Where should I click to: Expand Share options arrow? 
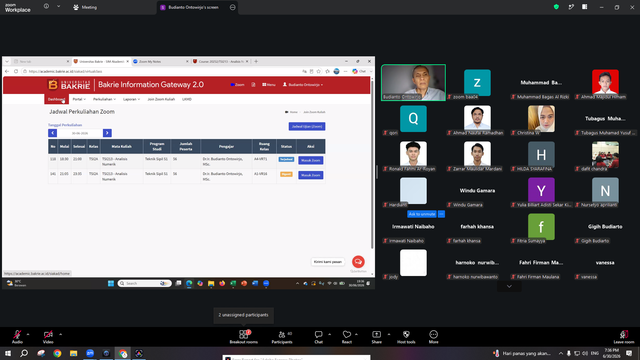[x=389, y=334]
